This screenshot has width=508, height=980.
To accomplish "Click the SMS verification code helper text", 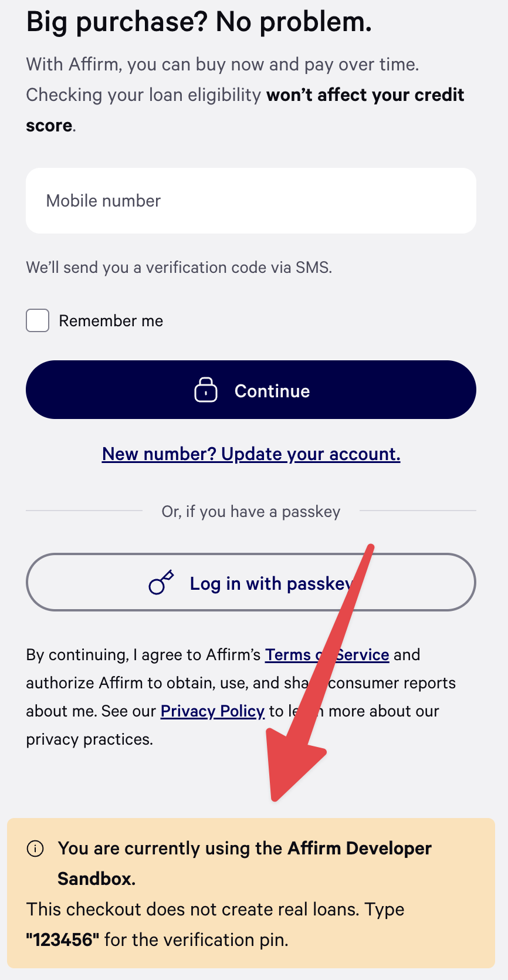I will (179, 268).
